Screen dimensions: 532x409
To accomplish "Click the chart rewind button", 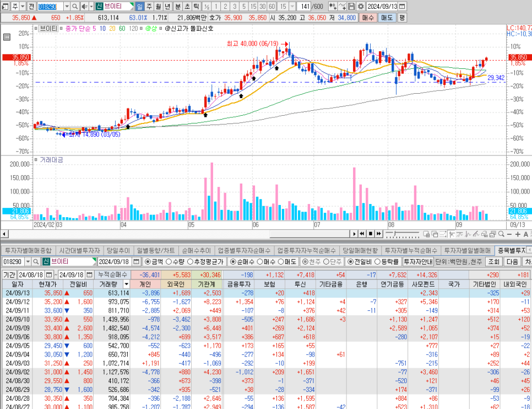I will [362, 234].
